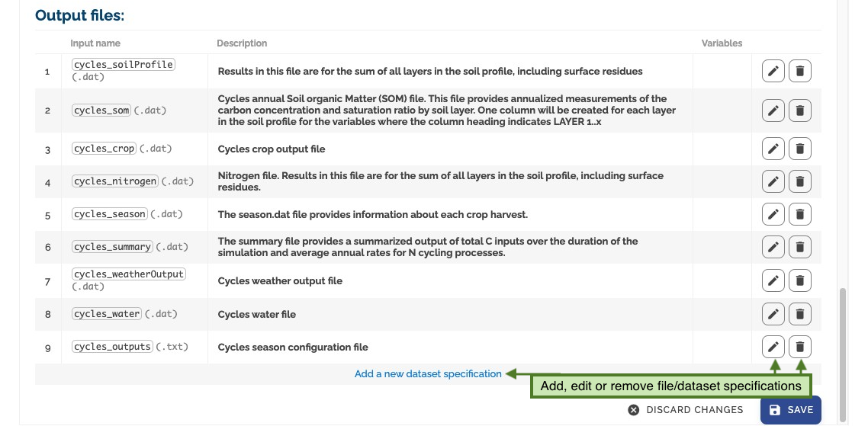Delete the cycles_outputs txt specification

(800, 347)
